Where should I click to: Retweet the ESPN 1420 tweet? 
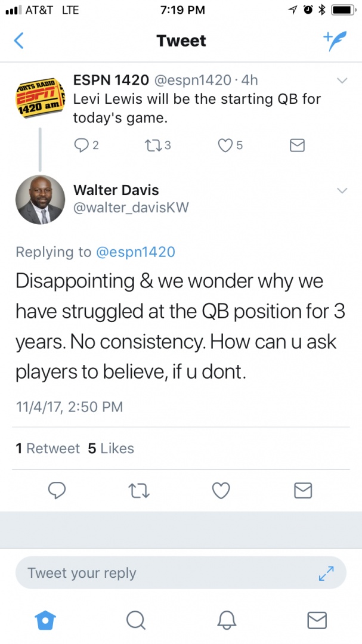click(x=158, y=145)
